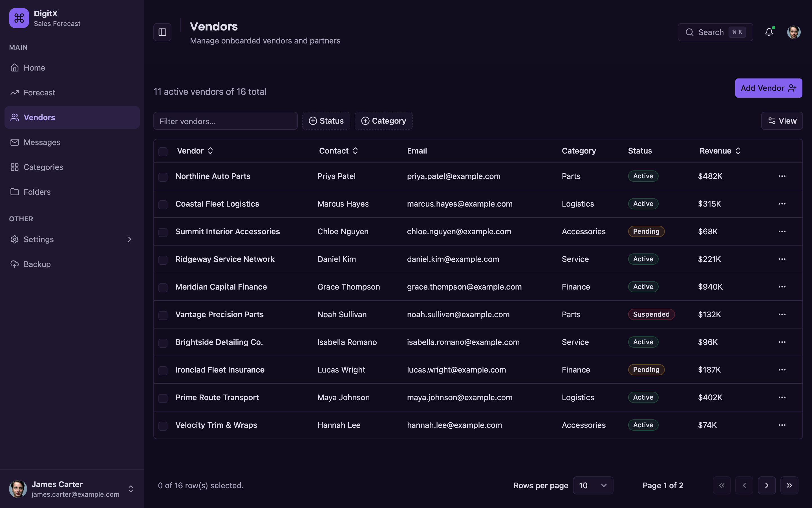Jump to the last page arrow
Viewport: 812px width, 508px height.
point(789,485)
